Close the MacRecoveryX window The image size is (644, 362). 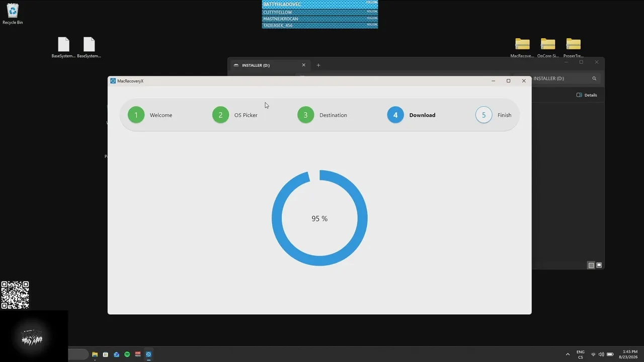[524, 81]
